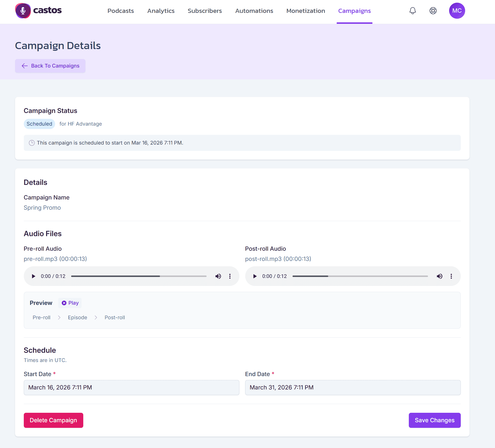Click the Scheduled status badge
The image size is (495, 448).
click(x=39, y=124)
